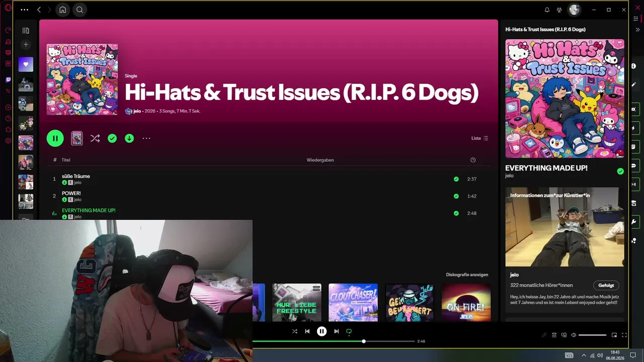644x362 pixels.
Task: Open the user profile avatar menu
Action: pyautogui.click(x=574, y=10)
